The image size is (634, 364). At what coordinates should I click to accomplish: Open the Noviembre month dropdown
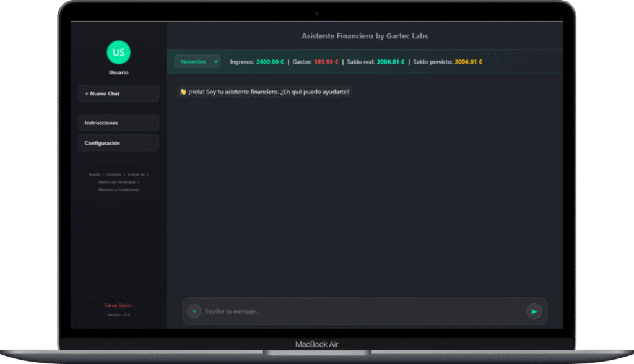point(197,61)
